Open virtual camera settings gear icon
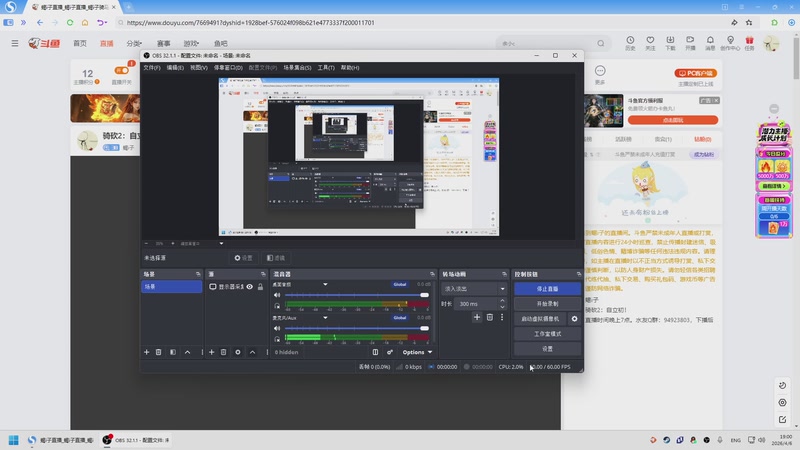The image size is (800, 450). pos(574,319)
